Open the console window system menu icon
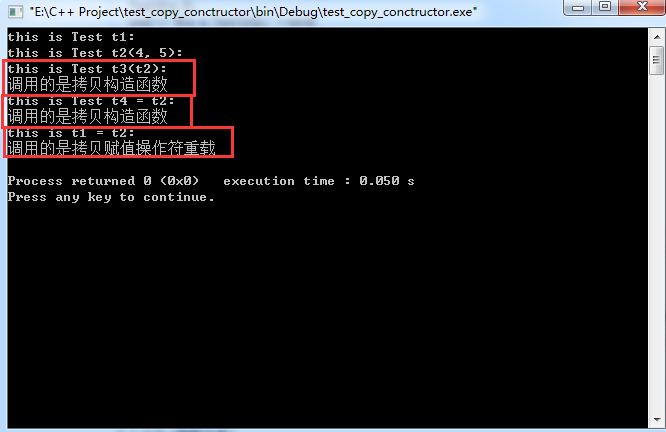The image size is (666, 432). pos(15,11)
